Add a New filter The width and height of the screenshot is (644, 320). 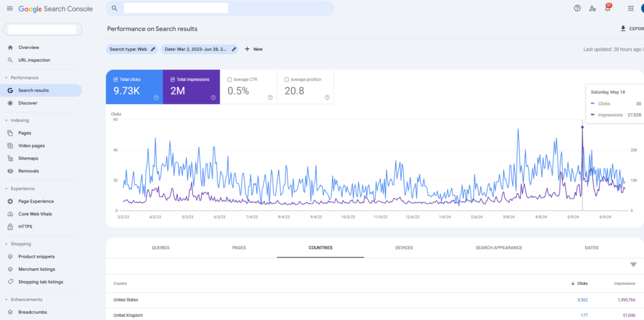click(253, 49)
